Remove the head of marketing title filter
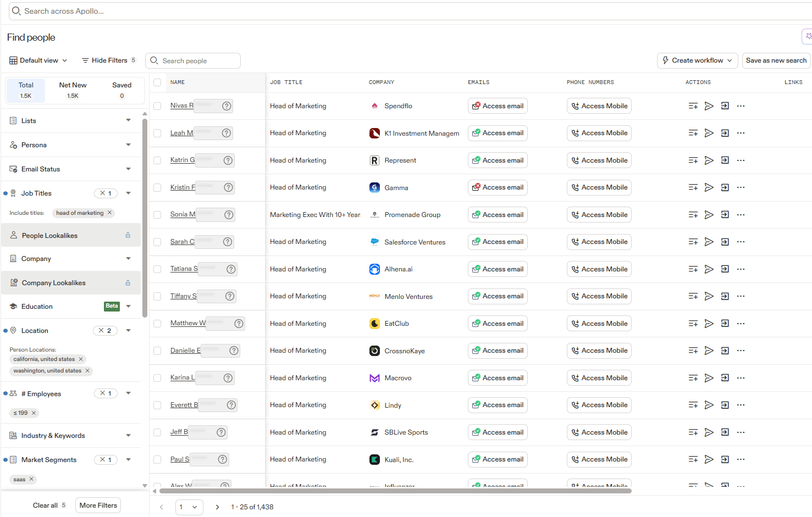Image resolution: width=812 pixels, height=517 pixels. tap(109, 213)
